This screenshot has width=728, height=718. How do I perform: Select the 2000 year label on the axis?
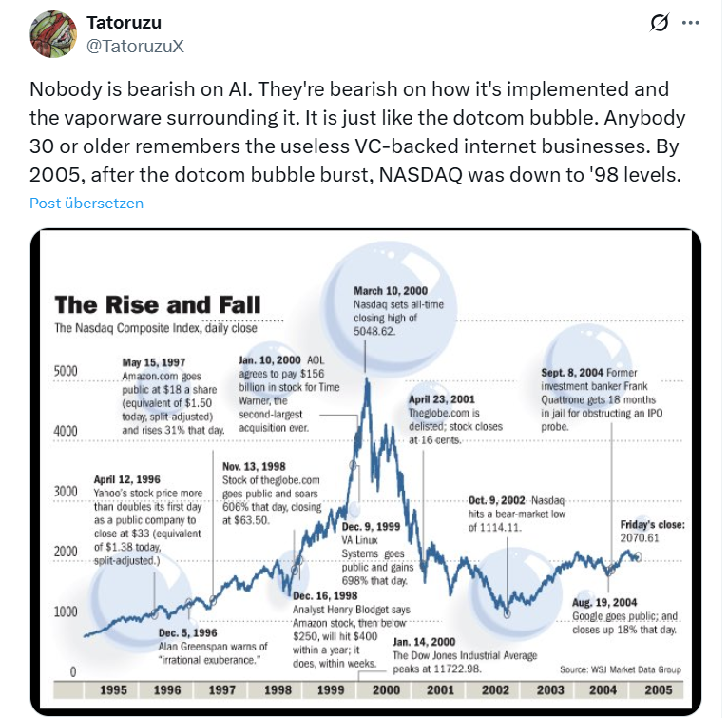(x=388, y=689)
